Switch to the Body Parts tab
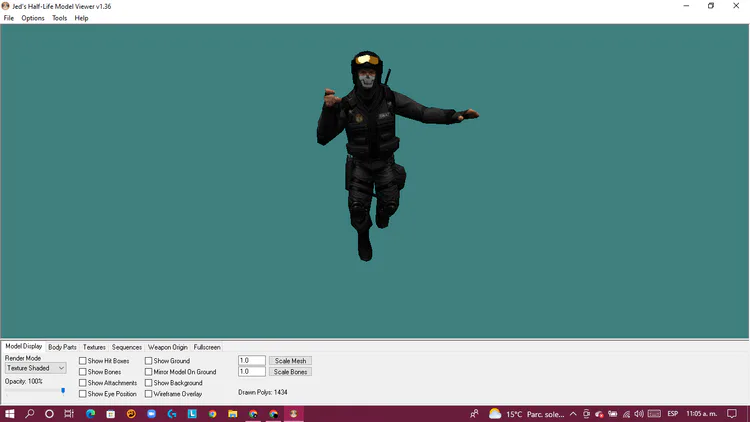 pyautogui.click(x=62, y=347)
